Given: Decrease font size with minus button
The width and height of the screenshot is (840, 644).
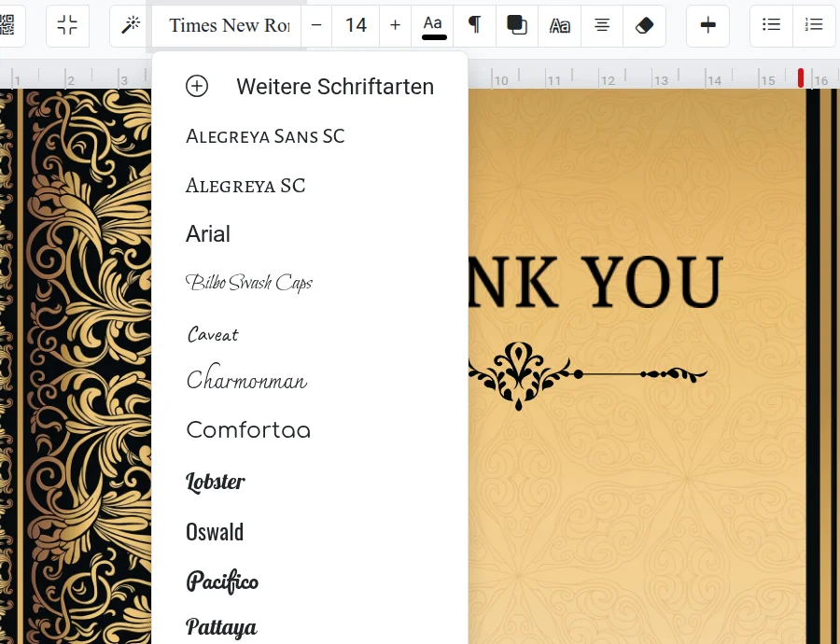Looking at the screenshot, I should click(x=316, y=25).
